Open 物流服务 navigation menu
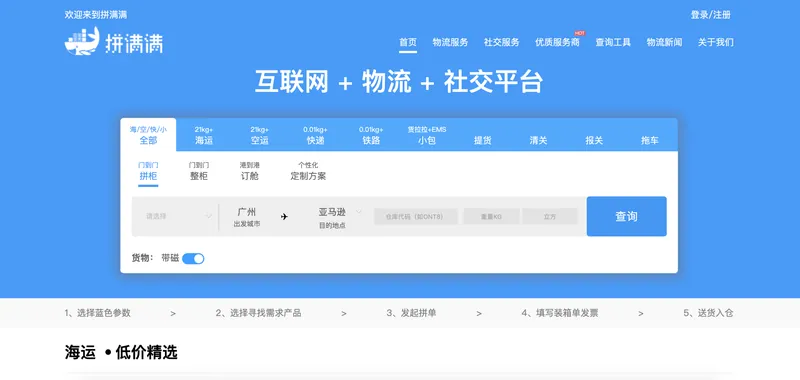 tap(450, 42)
